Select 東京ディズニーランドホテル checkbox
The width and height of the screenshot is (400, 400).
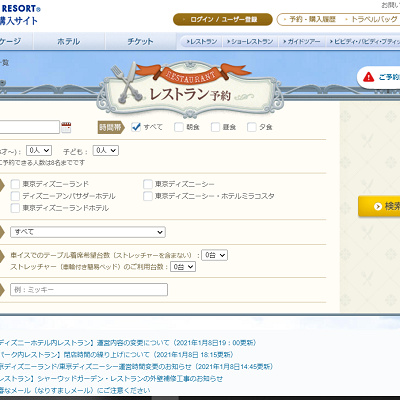coord(15,208)
